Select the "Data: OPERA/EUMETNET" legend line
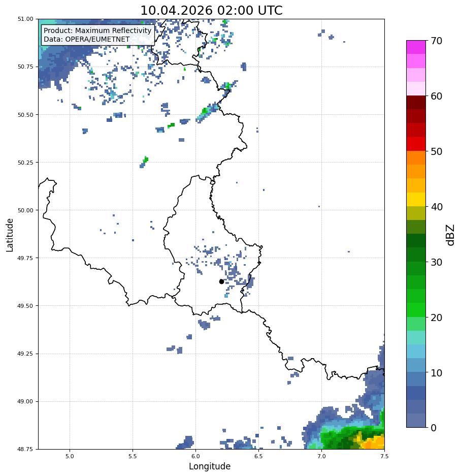Image resolution: width=461 pixels, height=476 pixels. click(86, 39)
